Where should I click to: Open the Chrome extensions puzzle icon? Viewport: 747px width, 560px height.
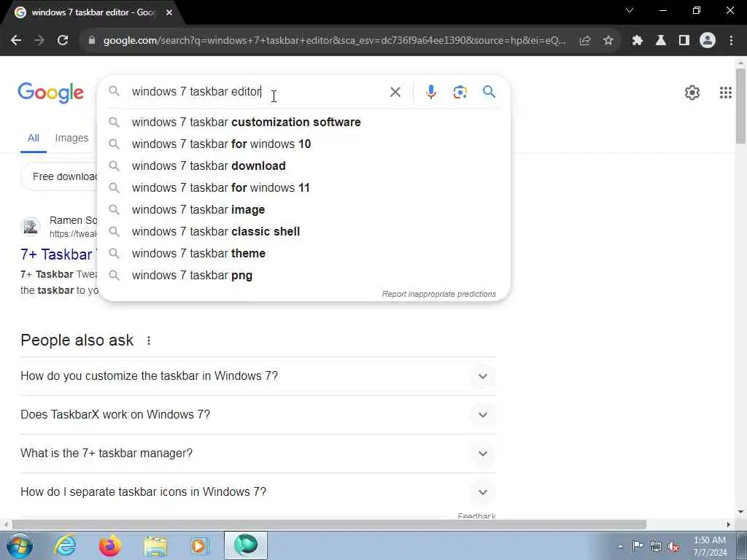pos(638,41)
